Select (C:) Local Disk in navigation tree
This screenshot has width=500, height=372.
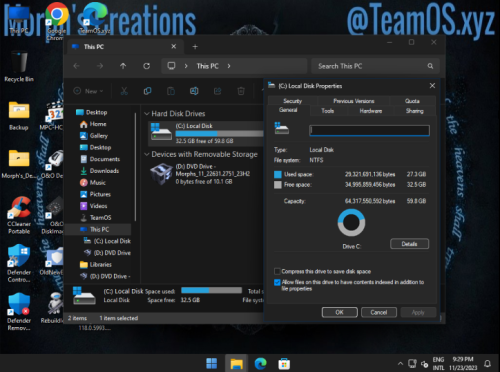[107, 241]
